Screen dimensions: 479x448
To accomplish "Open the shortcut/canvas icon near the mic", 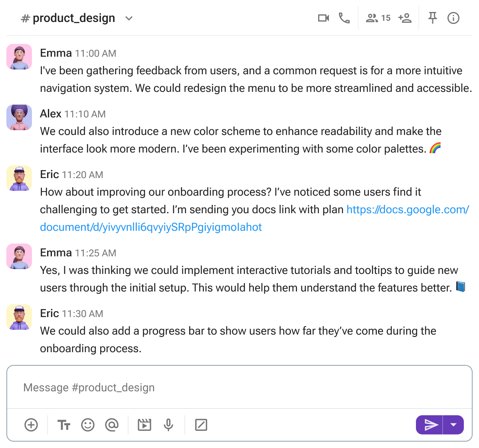I will (201, 425).
